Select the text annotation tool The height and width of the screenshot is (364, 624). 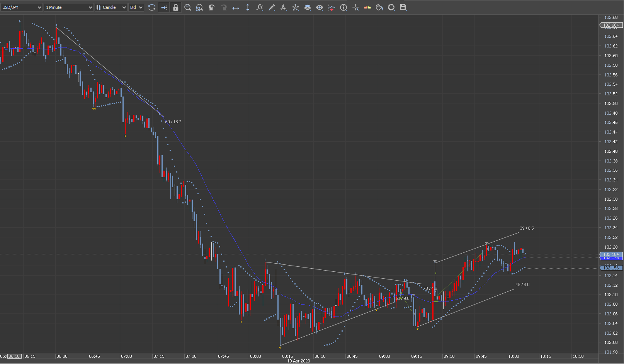click(284, 7)
